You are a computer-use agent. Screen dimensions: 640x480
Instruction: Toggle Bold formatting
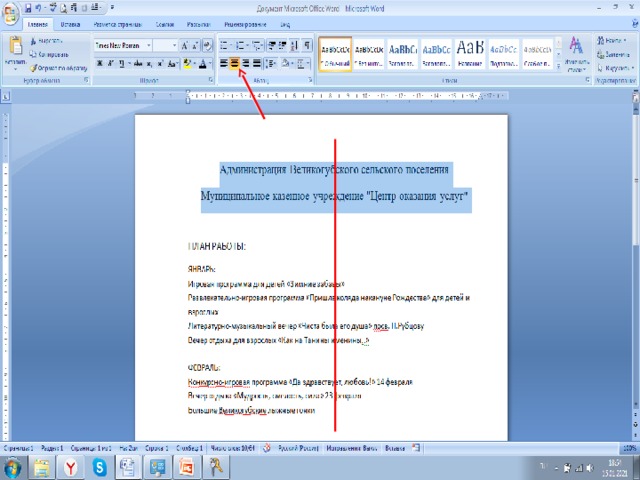point(98,63)
